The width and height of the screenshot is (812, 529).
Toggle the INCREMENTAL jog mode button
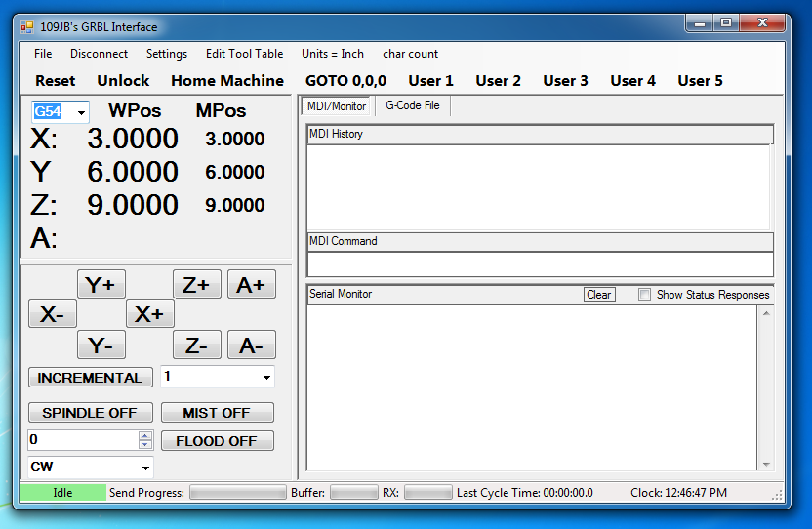point(91,377)
